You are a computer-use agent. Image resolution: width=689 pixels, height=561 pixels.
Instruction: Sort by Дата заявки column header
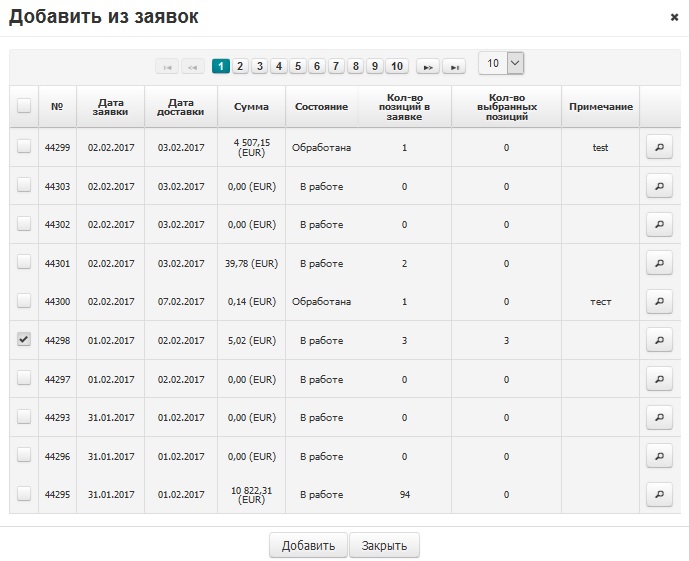coord(110,106)
